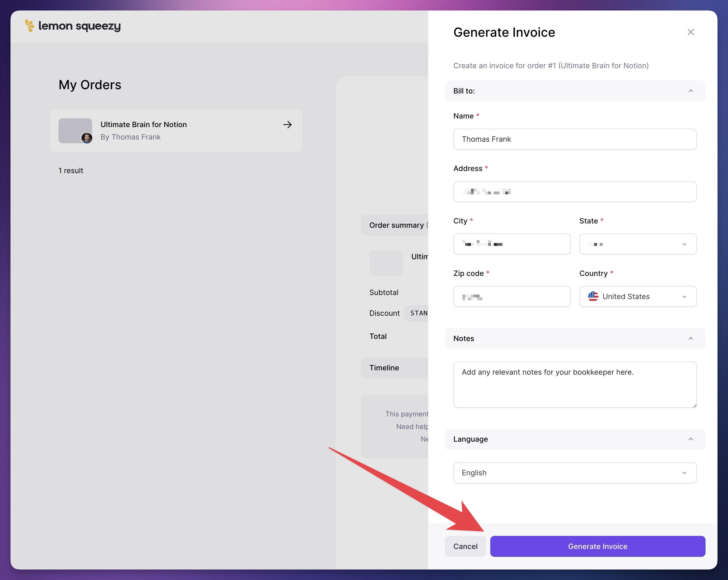The width and height of the screenshot is (728, 580).
Task: Click the Name input field
Action: [x=575, y=139]
